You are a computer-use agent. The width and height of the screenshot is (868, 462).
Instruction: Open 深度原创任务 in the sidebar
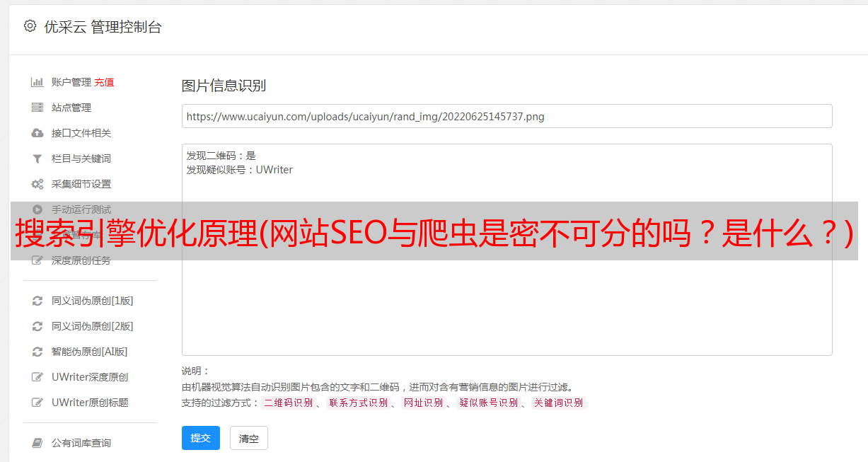[x=81, y=260]
